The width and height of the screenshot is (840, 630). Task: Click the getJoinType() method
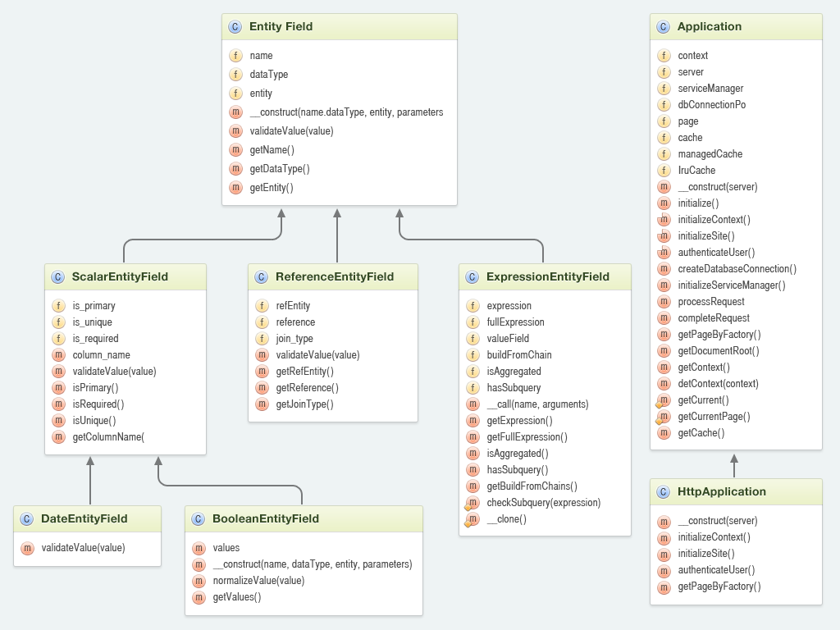click(305, 404)
